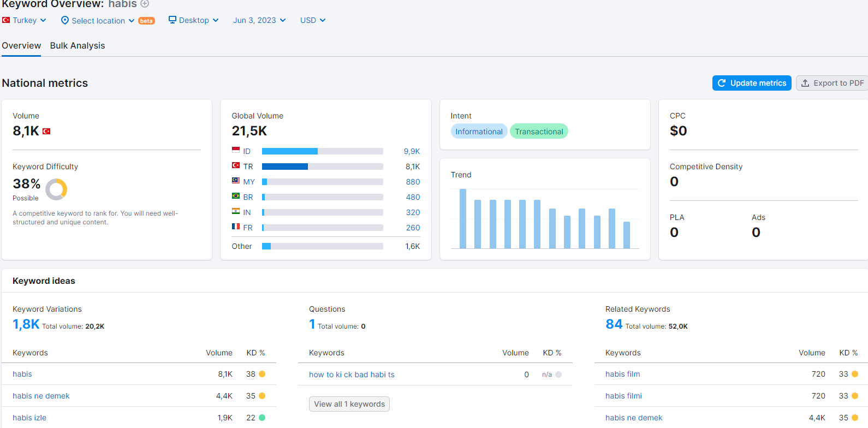Click the Informational intent tag
This screenshot has width=868, height=428.
479,132
